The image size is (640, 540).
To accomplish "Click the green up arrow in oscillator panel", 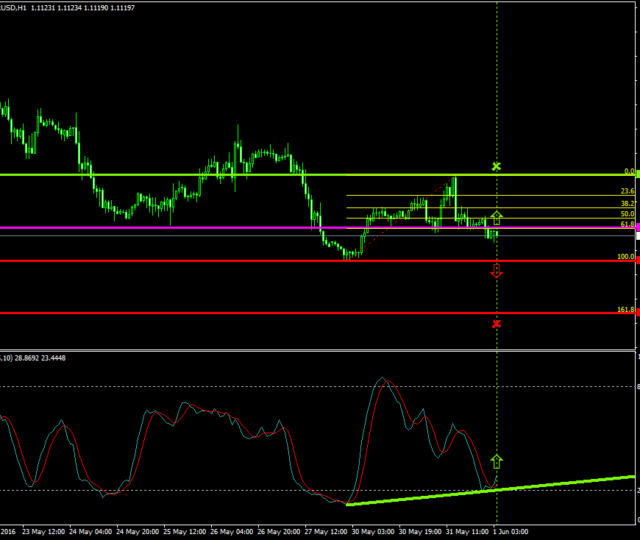I will point(497,461).
